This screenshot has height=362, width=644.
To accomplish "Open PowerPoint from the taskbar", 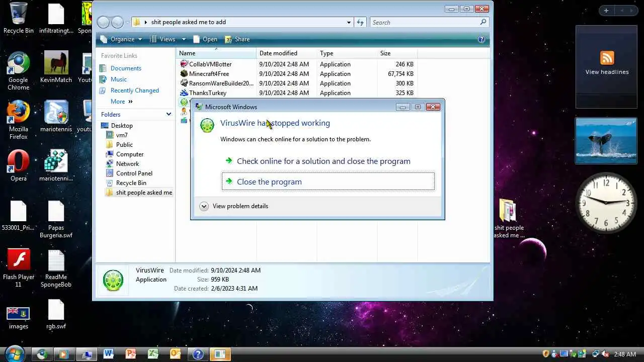I will tap(130, 354).
